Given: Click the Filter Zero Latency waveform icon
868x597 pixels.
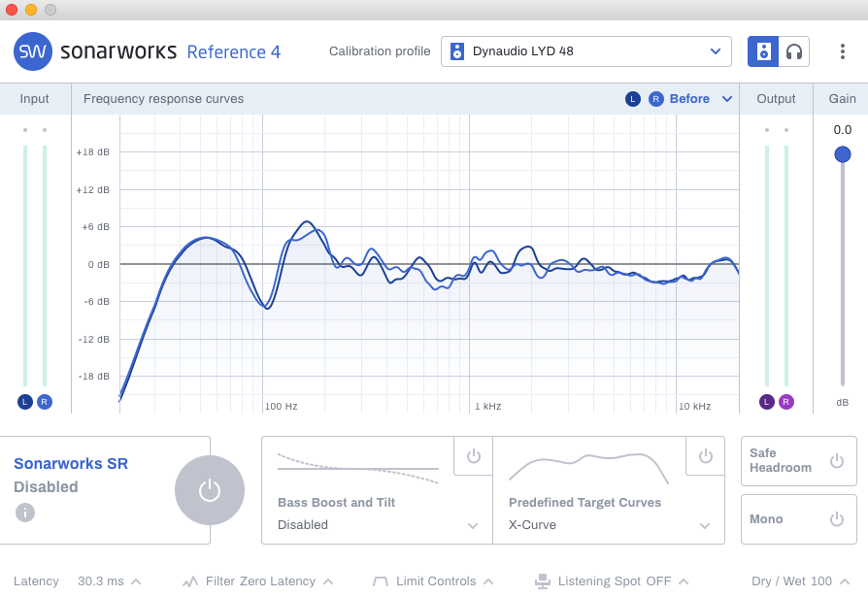Looking at the screenshot, I should pyautogui.click(x=190, y=581).
